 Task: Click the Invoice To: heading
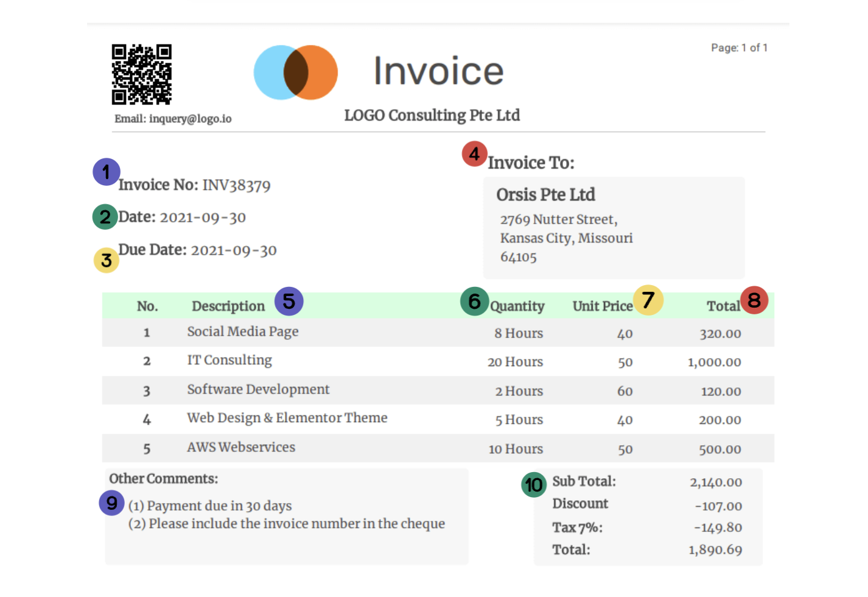tap(531, 163)
